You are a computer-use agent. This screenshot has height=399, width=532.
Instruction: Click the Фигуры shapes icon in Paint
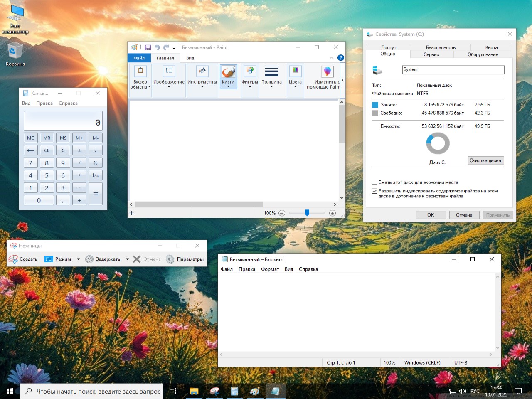coord(250,71)
